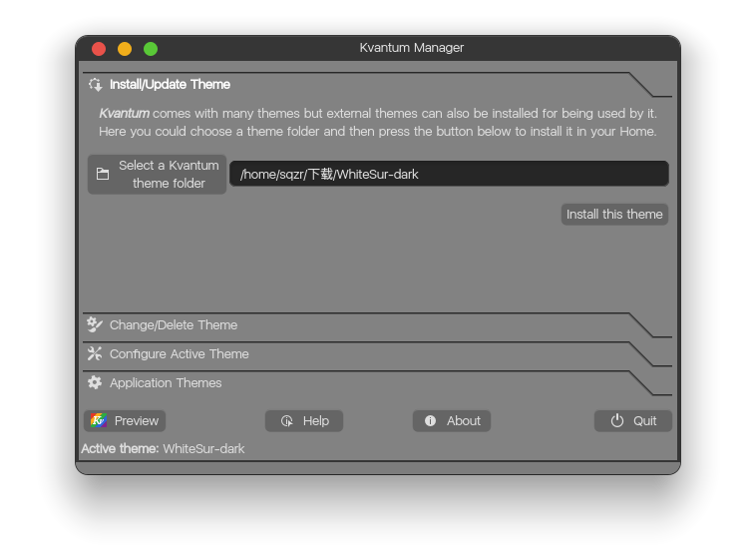Image resolution: width=756 pixels, height=560 pixels.
Task: Click the Kvantum description paragraph
Action: pyautogui.click(x=378, y=123)
